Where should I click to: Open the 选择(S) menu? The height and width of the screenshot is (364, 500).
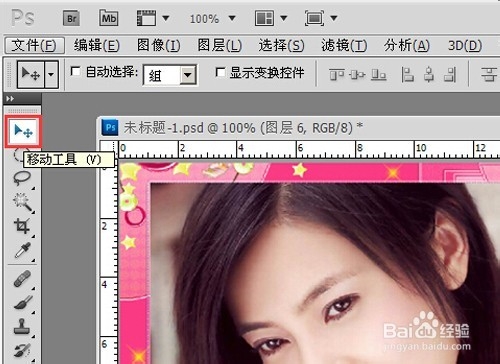pyautogui.click(x=281, y=45)
